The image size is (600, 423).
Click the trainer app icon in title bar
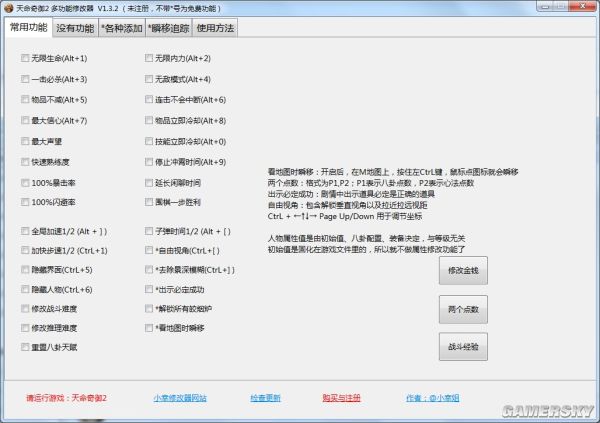(x=8, y=8)
